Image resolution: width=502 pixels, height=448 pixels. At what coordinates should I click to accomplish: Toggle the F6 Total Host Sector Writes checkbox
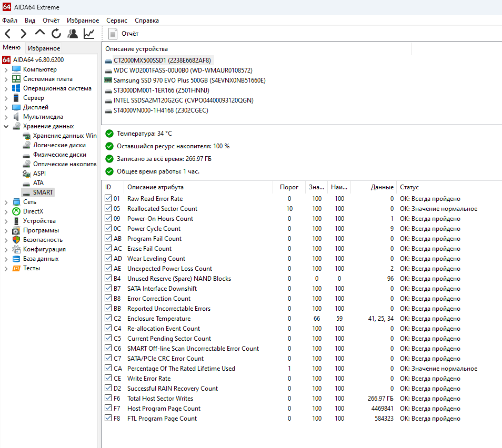point(108,398)
